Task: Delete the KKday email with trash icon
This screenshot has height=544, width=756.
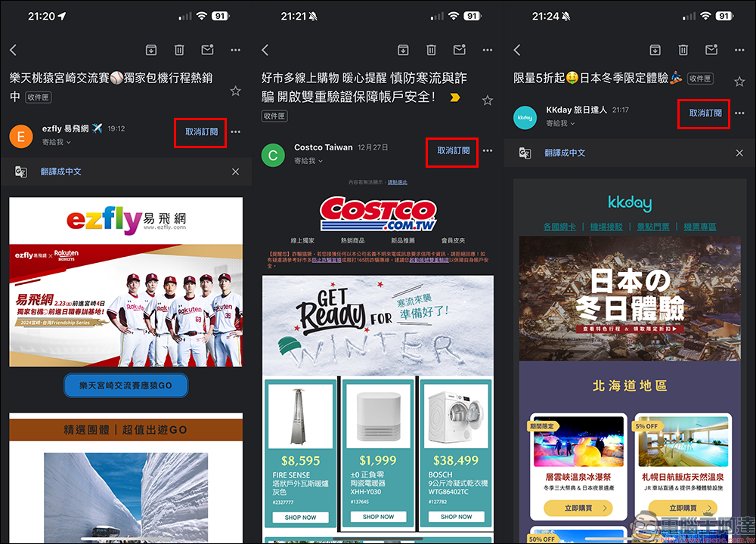Action: click(x=683, y=50)
